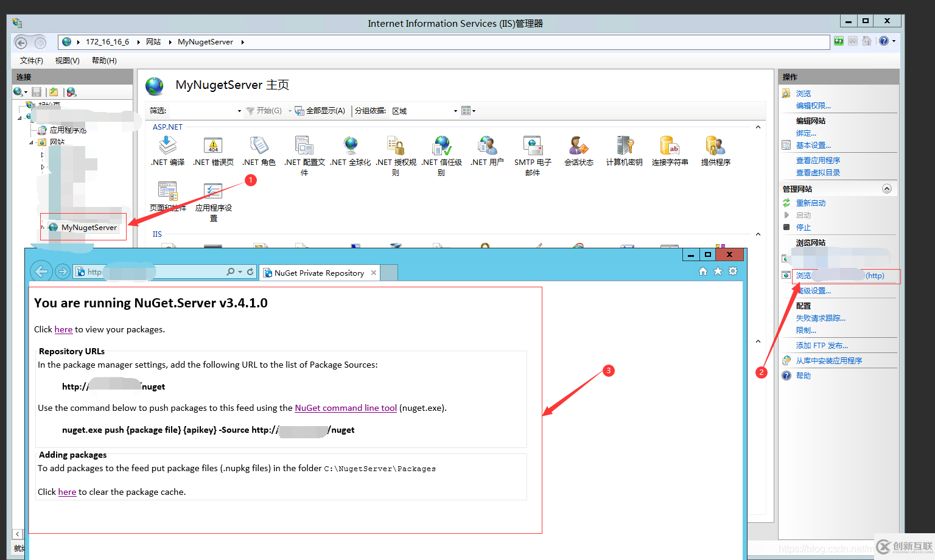Open the 分组依据 区域 dropdown

coord(455,111)
